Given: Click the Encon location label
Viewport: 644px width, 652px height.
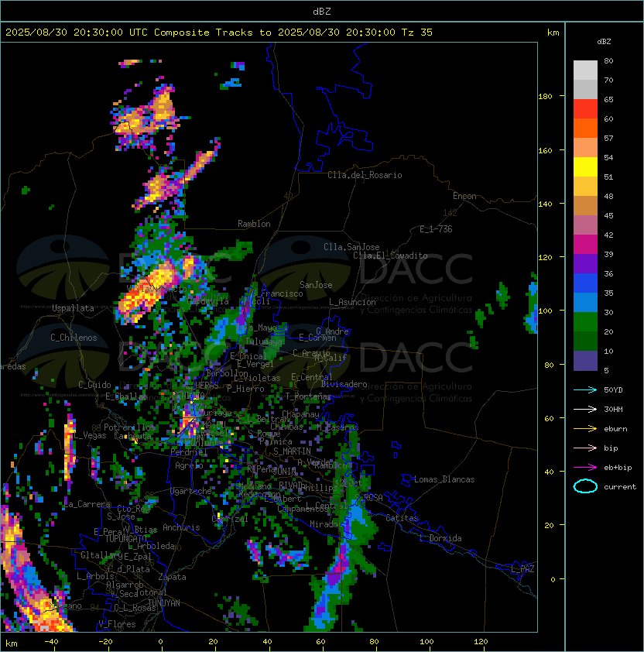Looking at the screenshot, I should [x=464, y=196].
